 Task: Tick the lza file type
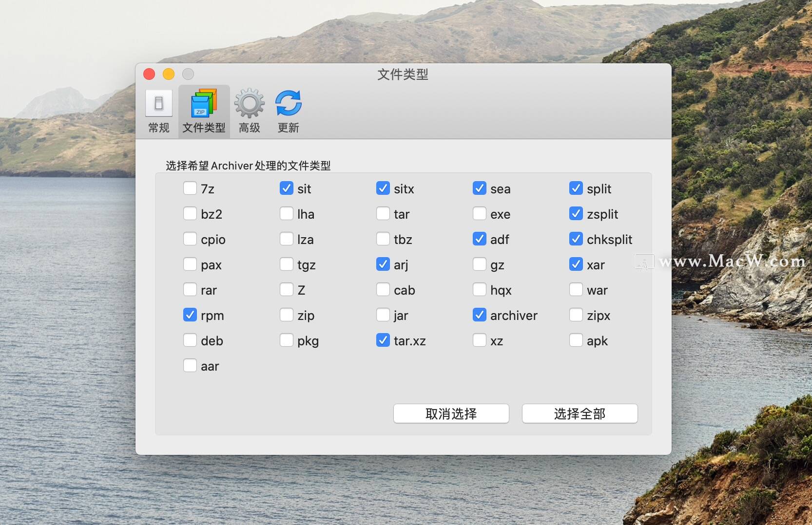click(x=287, y=239)
